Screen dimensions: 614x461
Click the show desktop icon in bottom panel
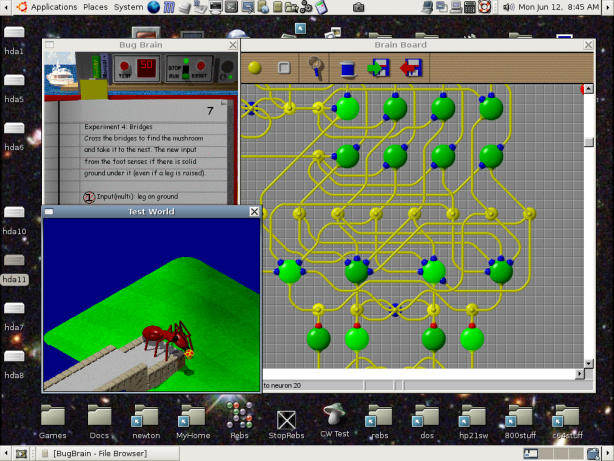pos(22,454)
